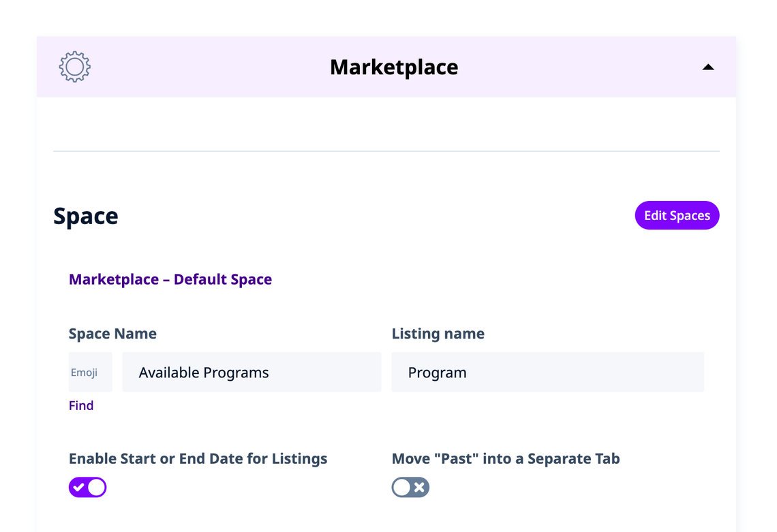The width and height of the screenshot is (777, 532).
Task: Open the Edit Spaces button
Action: (x=677, y=215)
